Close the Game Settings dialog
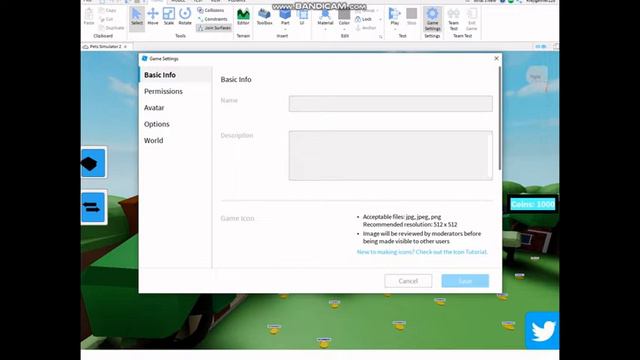The image size is (640, 360). (x=496, y=58)
